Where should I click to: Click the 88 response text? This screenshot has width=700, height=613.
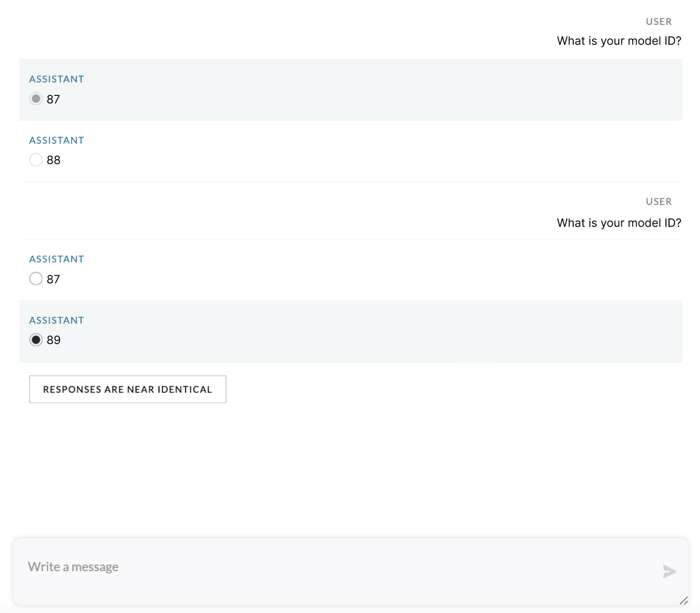(x=53, y=160)
